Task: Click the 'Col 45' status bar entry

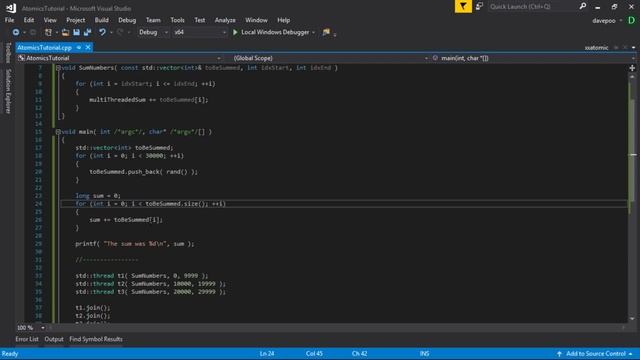Action: (x=314, y=353)
